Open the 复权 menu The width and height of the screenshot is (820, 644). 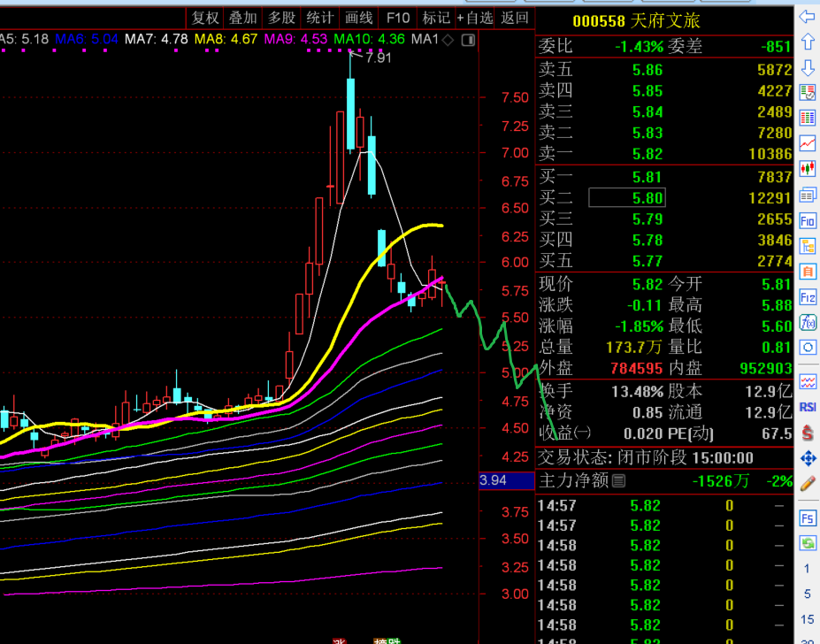(205, 19)
